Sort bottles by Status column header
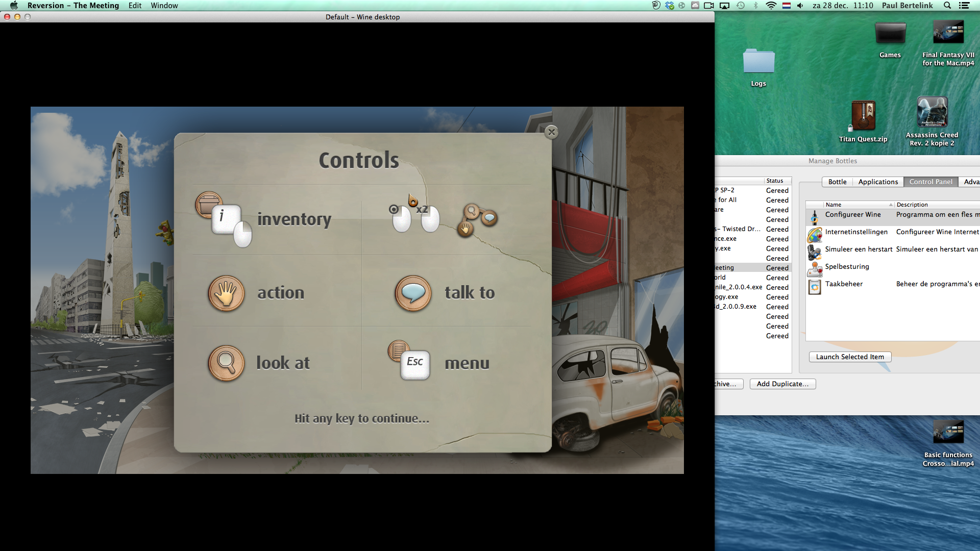The image size is (980, 551). click(777, 181)
